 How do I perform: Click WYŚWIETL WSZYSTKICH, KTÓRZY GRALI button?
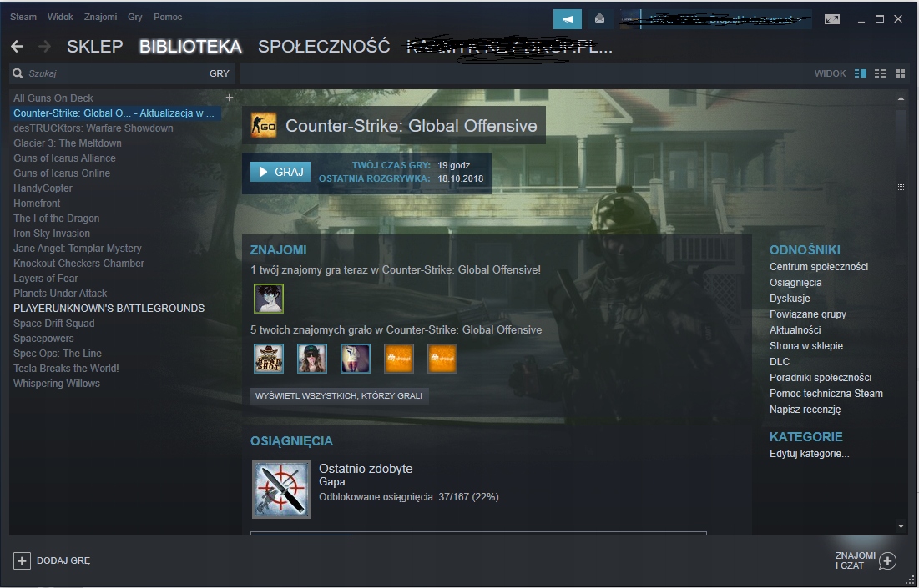[339, 396]
